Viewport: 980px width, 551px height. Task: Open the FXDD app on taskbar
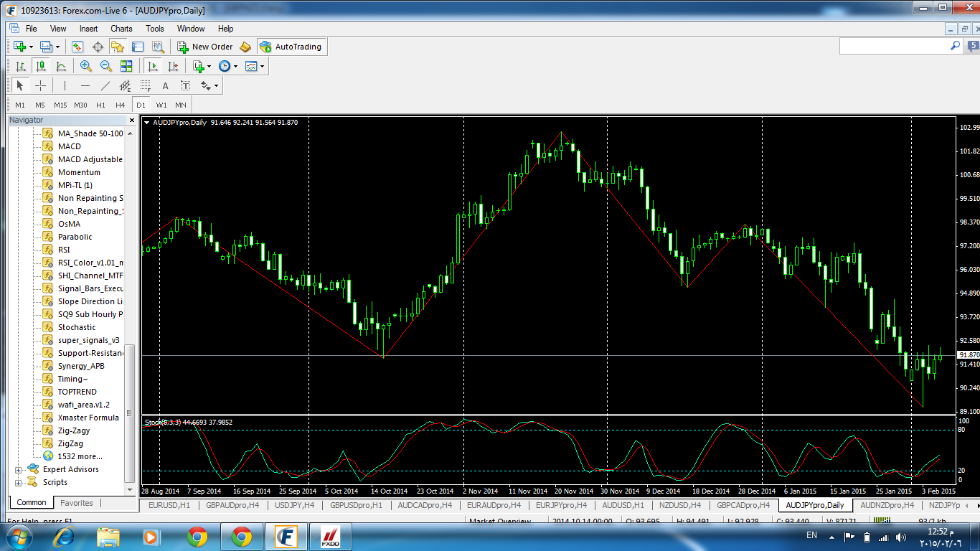click(x=329, y=536)
